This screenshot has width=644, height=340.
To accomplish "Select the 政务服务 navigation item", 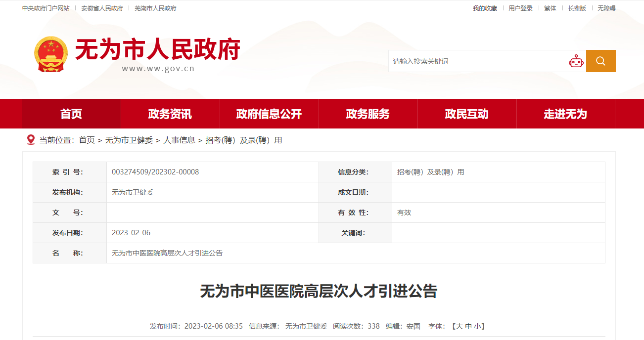I will [368, 114].
